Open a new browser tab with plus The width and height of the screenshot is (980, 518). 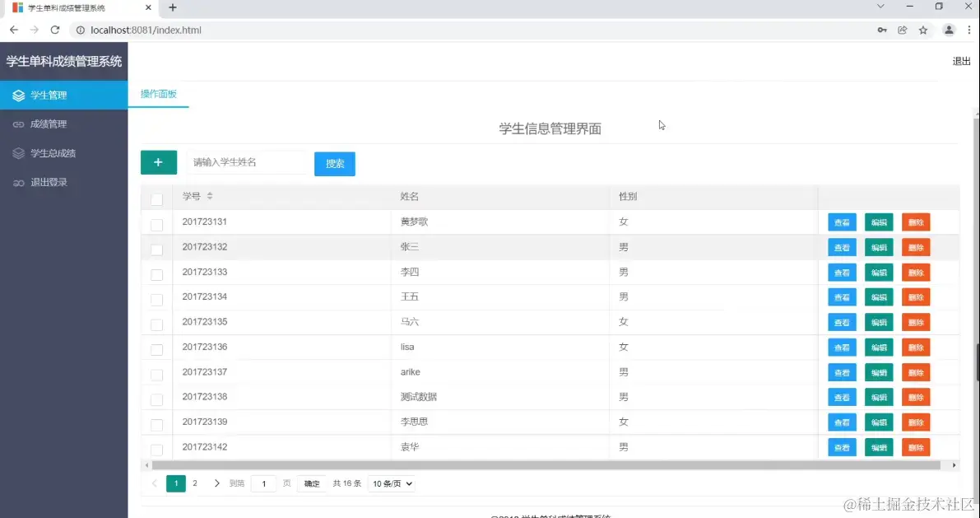pos(173,7)
